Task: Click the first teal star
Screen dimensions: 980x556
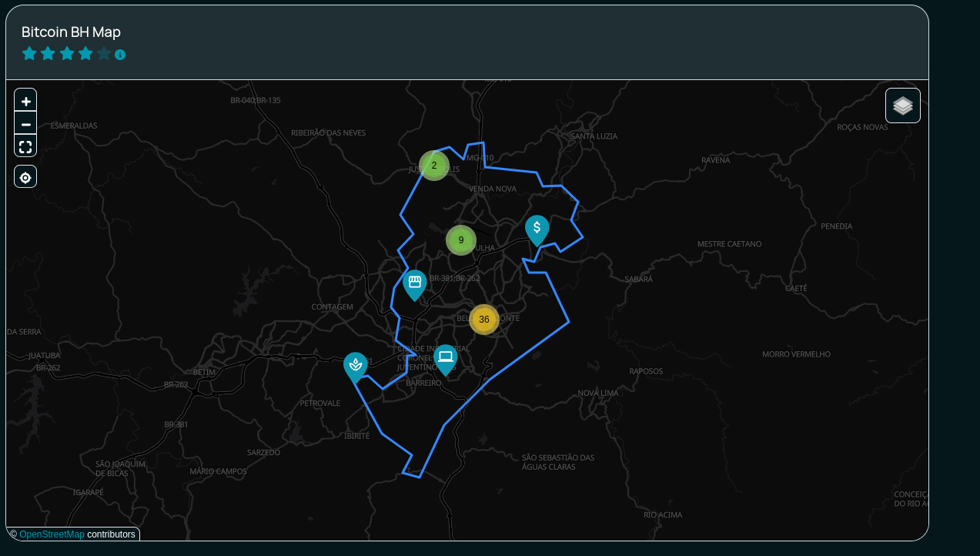Action: (x=28, y=53)
